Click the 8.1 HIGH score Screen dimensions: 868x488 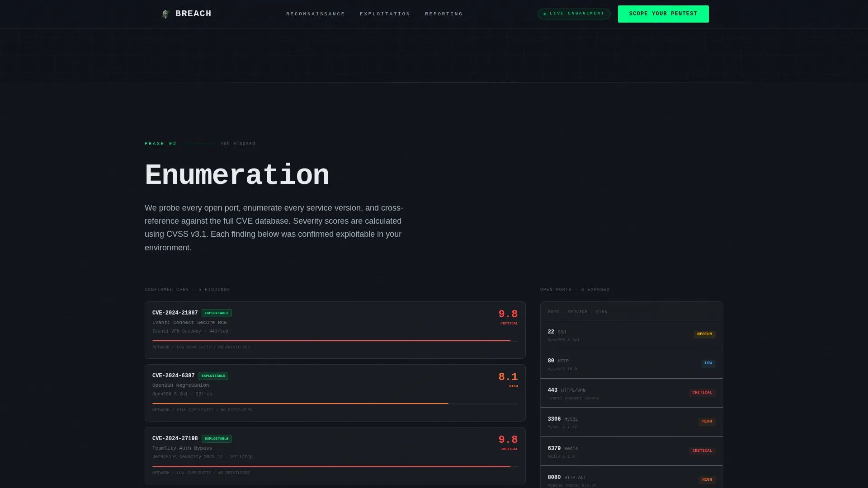click(508, 380)
